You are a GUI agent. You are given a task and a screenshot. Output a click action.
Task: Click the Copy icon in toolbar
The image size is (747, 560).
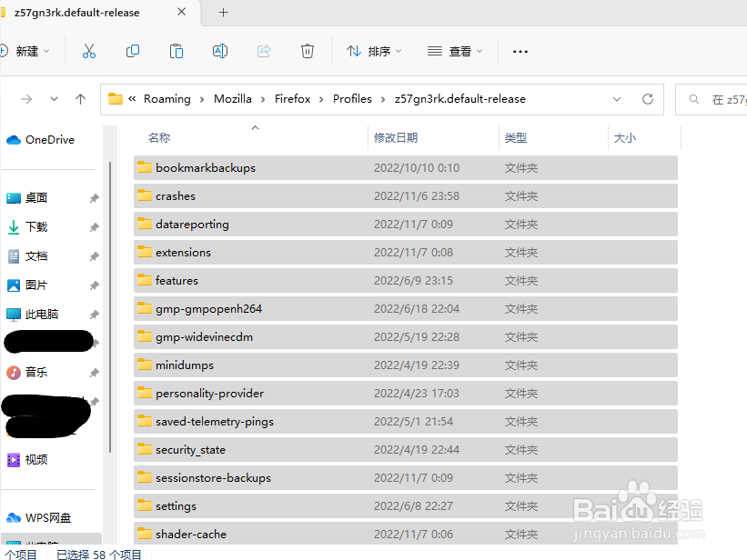(133, 51)
